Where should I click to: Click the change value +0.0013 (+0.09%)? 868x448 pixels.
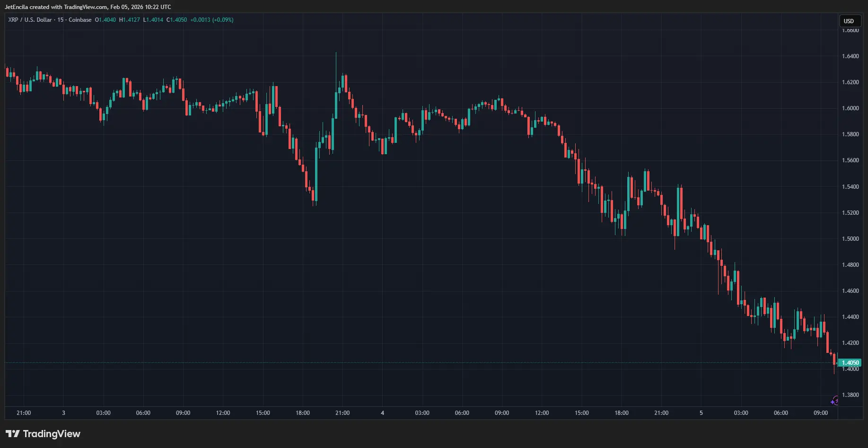[x=212, y=20]
